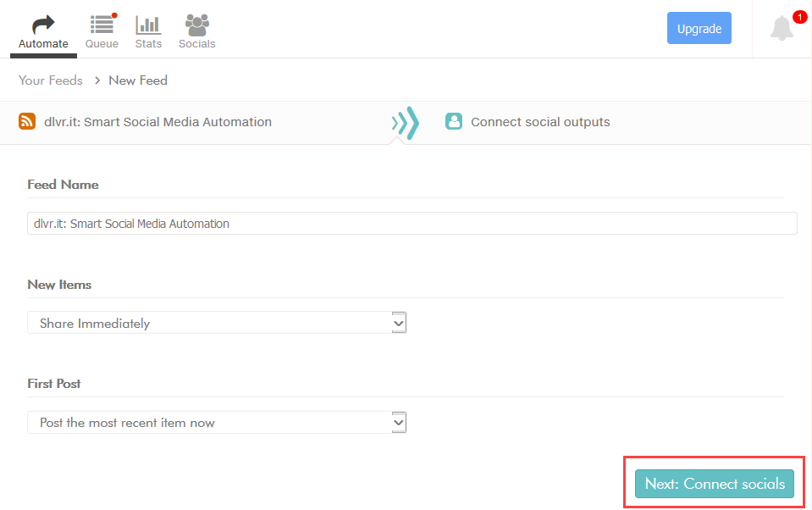
Task: Click the red notification count badge
Action: coord(799,17)
